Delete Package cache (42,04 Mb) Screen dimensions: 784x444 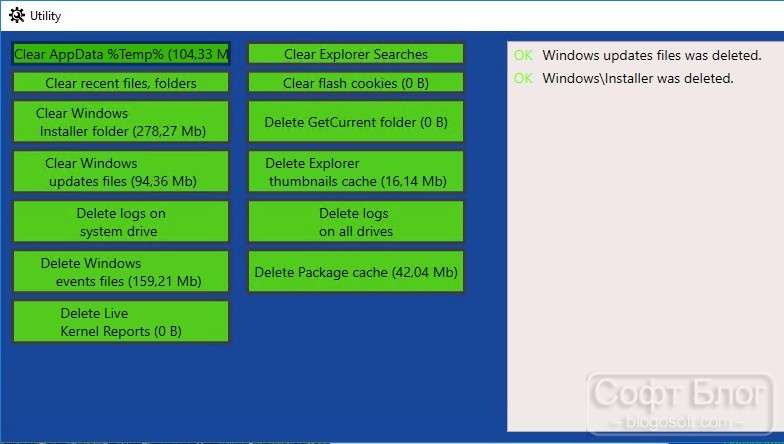[x=356, y=272]
